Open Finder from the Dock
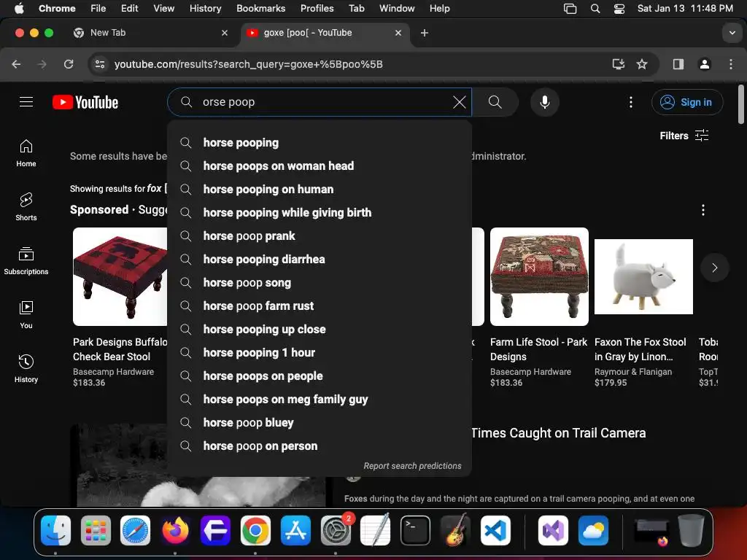 [x=55, y=530]
